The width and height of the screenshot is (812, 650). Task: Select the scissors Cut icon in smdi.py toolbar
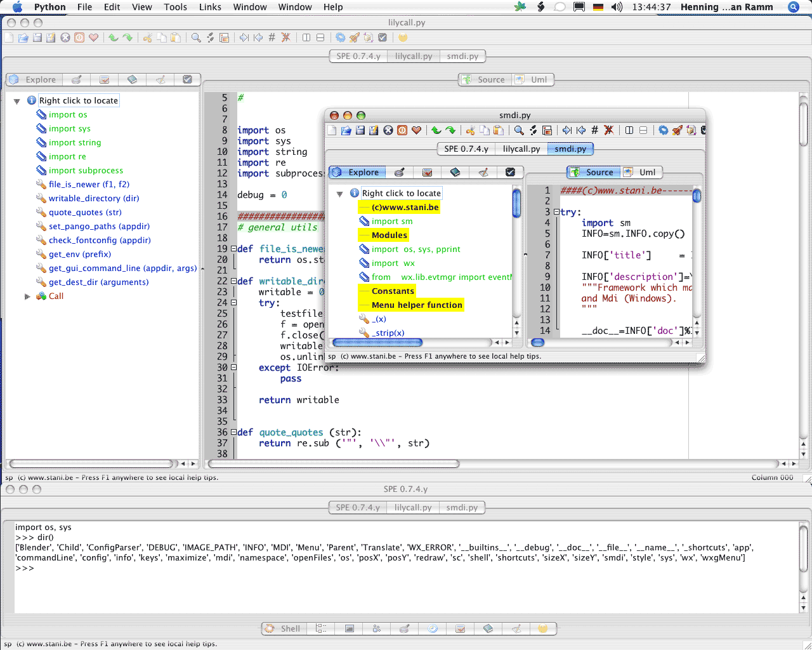pos(470,130)
